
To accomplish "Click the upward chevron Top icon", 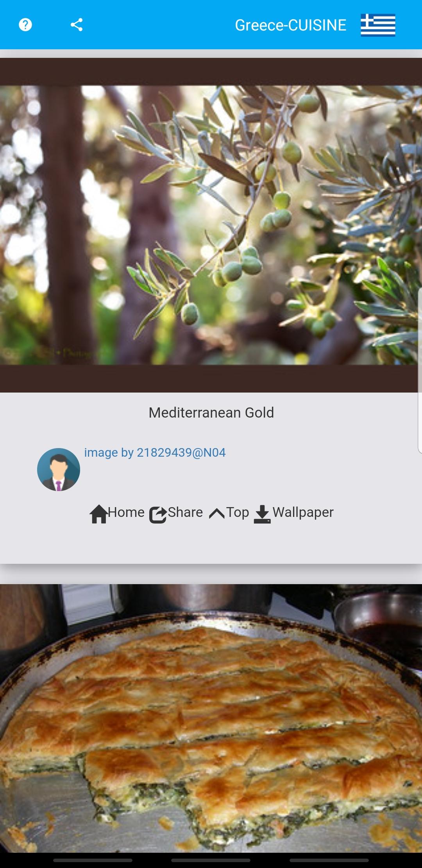I will pos(217,513).
